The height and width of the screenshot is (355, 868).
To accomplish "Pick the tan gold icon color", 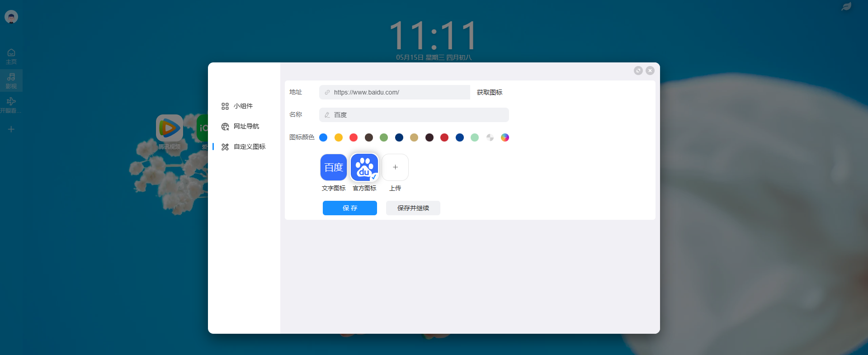I will pyautogui.click(x=414, y=137).
